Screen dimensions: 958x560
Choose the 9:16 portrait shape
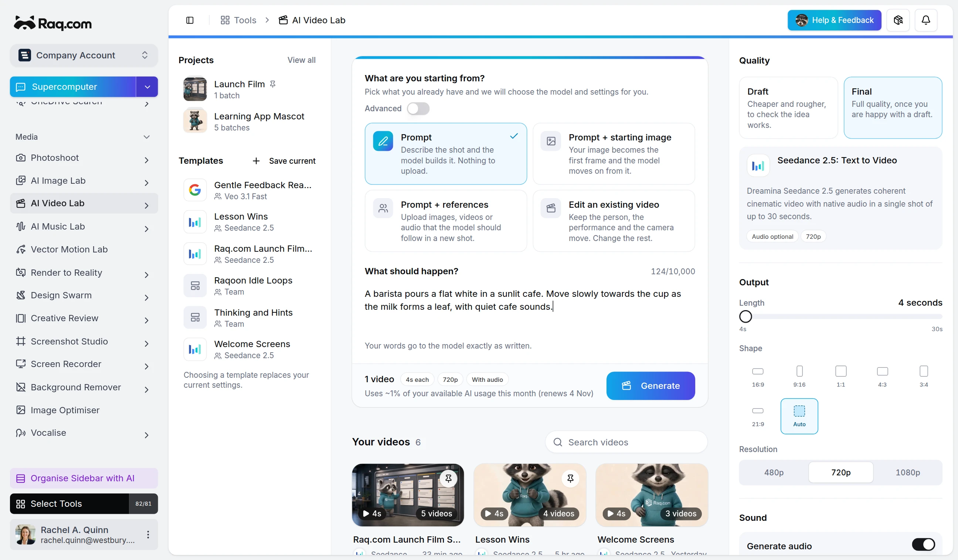coord(799,377)
